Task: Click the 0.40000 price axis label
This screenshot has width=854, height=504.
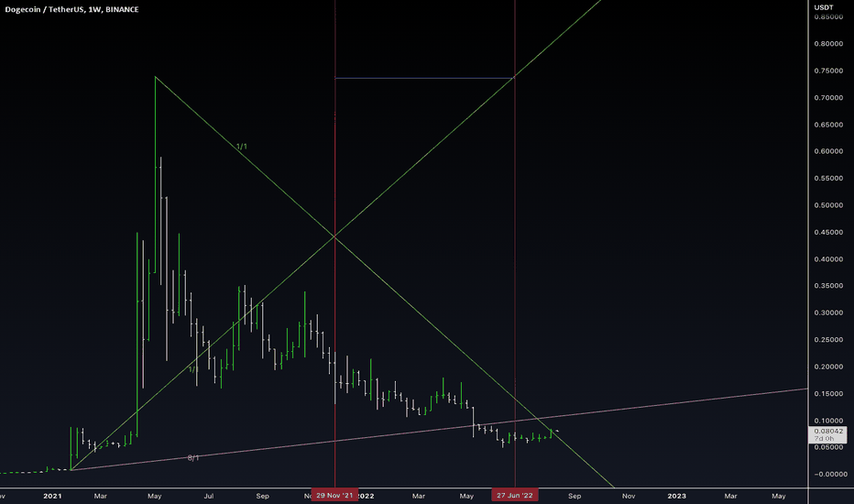Action: coord(828,258)
